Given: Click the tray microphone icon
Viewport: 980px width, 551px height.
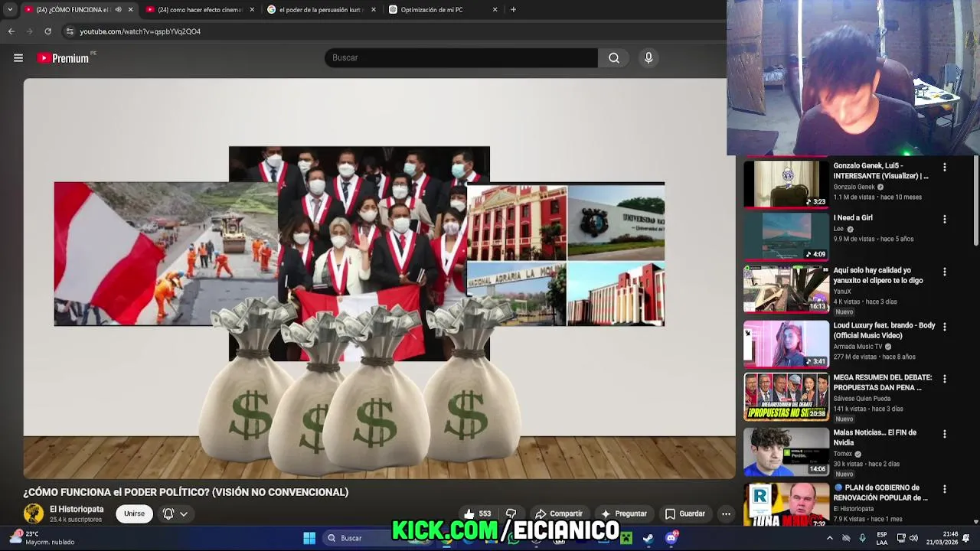Looking at the screenshot, I should tap(863, 538).
